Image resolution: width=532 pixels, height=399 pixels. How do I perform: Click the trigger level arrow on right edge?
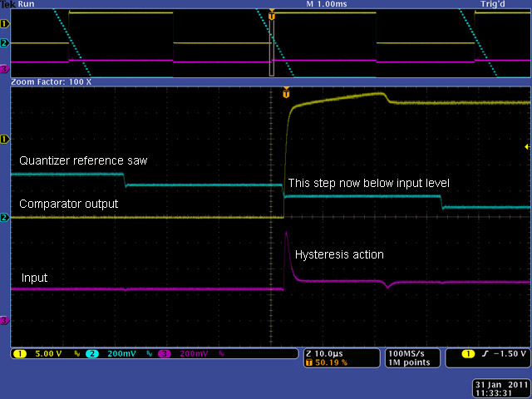click(527, 147)
